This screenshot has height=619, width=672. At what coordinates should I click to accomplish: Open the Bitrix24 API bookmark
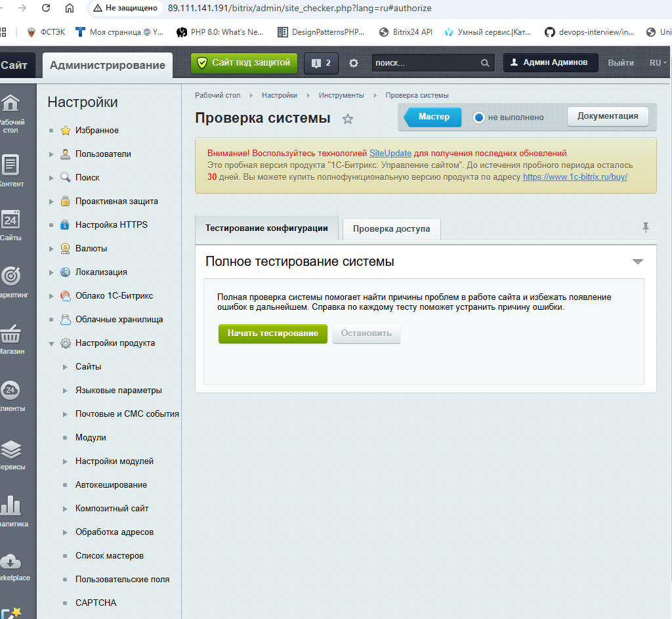(406, 32)
